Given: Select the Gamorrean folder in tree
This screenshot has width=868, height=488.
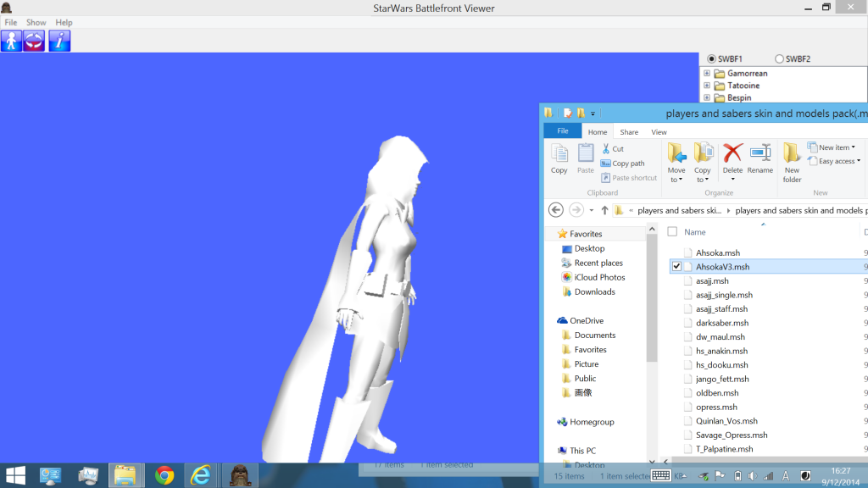Looking at the screenshot, I should tap(747, 73).
